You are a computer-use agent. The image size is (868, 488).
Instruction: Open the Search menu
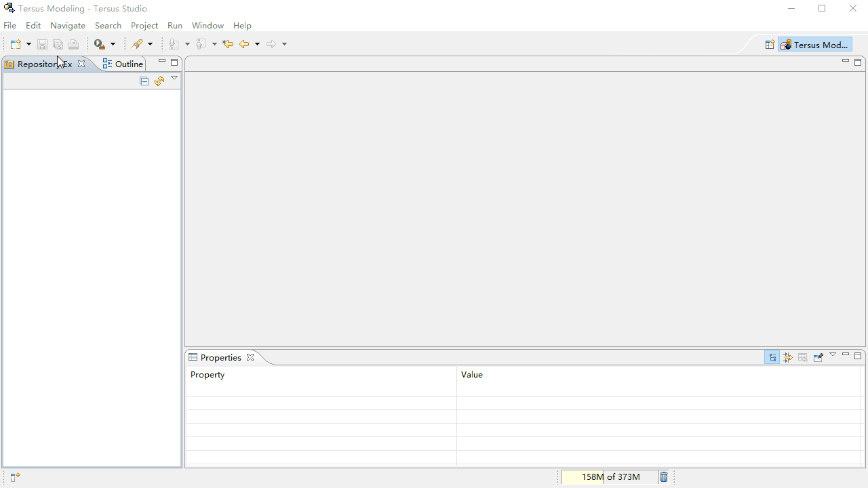tap(108, 26)
